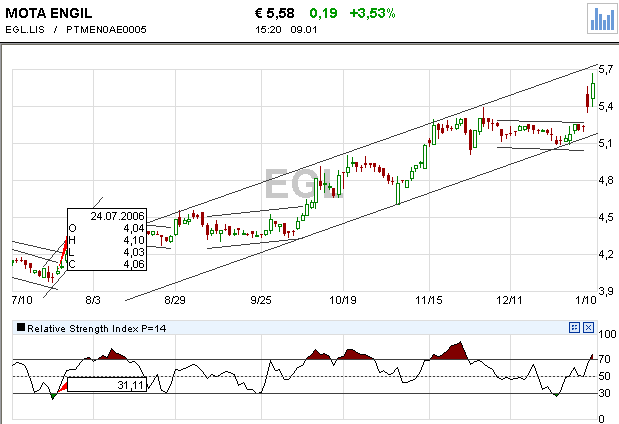Click the RSI 100 scale label

607,334
